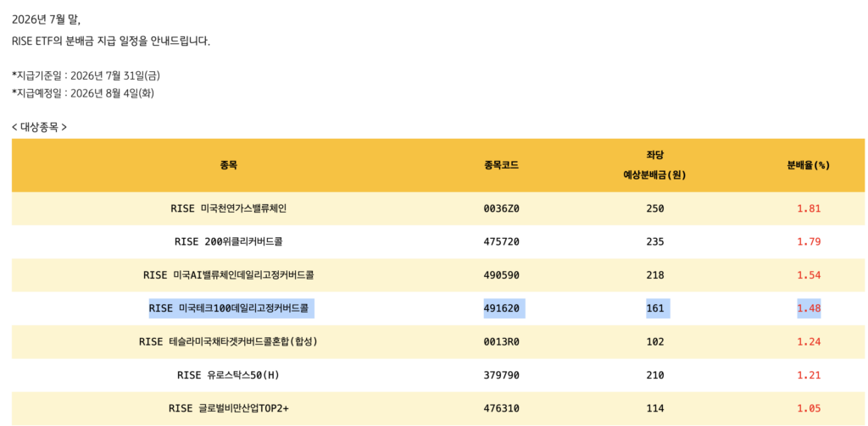This screenshot has height=426, width=868.
Task: Click the dividend value '235'
Action: 655,241
